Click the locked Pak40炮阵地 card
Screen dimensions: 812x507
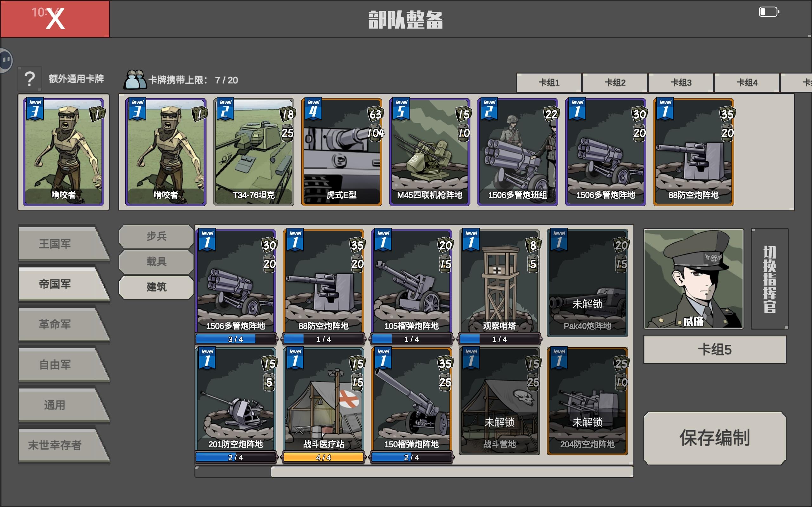587,283
